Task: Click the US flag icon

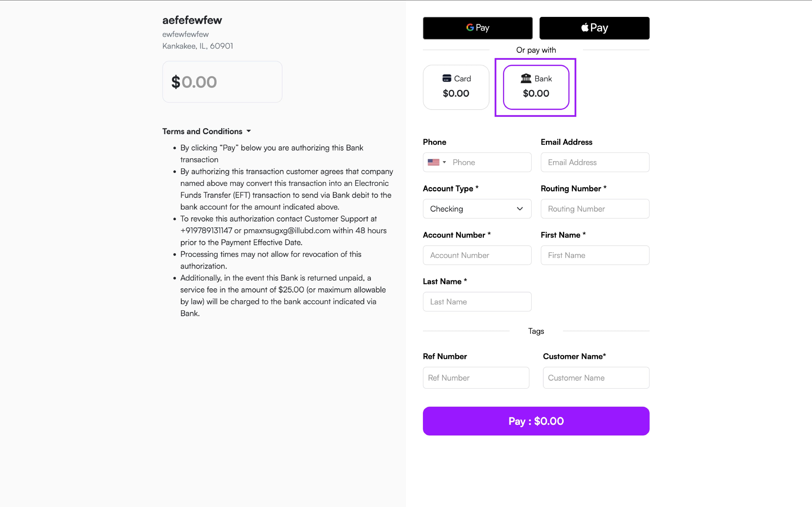Action: click(433, 162)
